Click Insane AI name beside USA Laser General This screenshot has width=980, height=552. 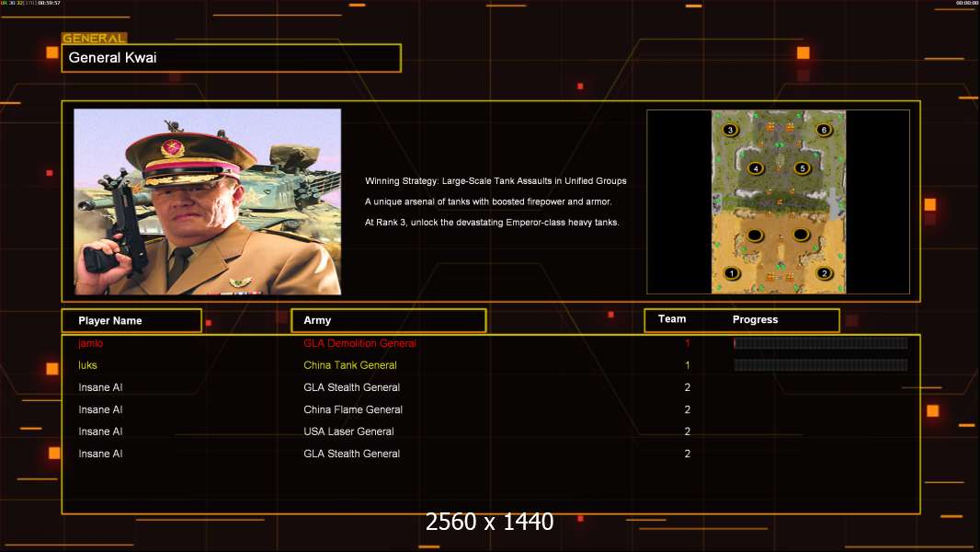pos(100,431)
